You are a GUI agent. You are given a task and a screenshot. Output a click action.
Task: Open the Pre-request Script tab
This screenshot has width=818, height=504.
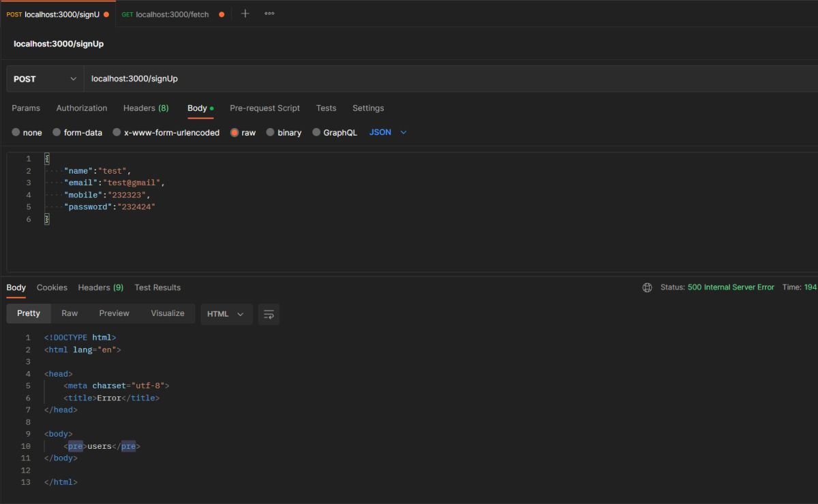[264, 108]
